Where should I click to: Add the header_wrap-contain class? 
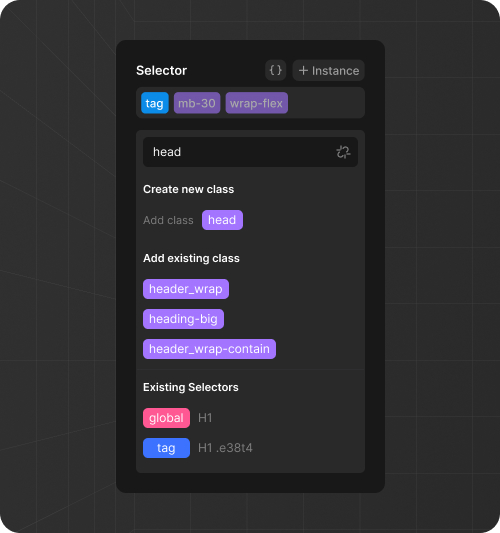click(209, 349)
